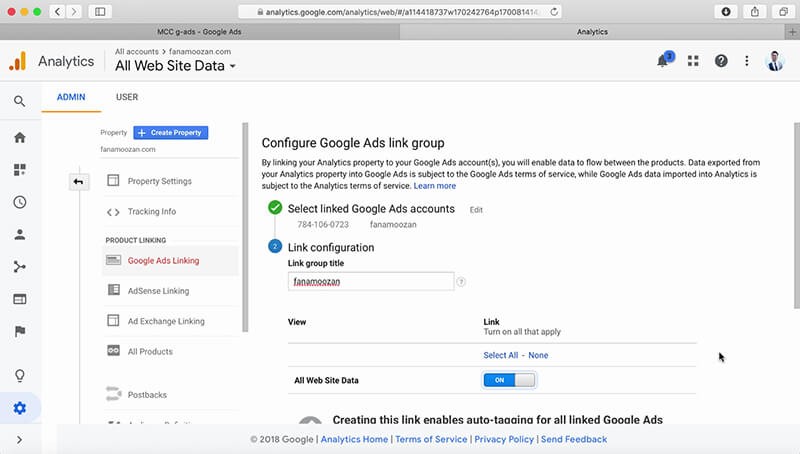Viewport: 800px width, 454px height.
Task: Go back with Safari back arrow
Action: point(58,12)
